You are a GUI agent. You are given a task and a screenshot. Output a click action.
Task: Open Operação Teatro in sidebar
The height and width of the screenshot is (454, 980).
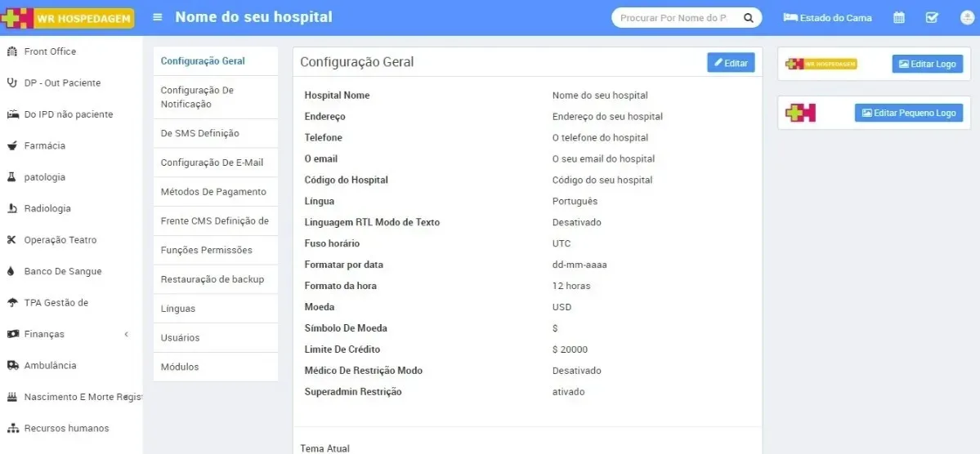click(60, 240)
